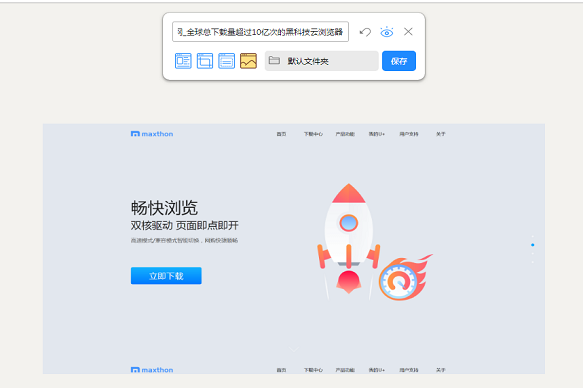This screenshot has width=583, height=388.
Task: Click the blue 保存 button
Action: pos(399,61)
